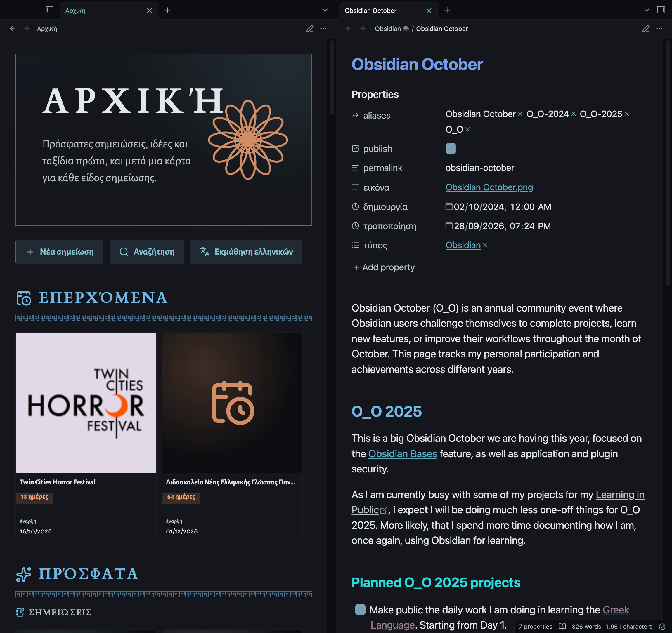Toggle the publish property checkbox
Image resolution: width=672 pixels, height=633 pixels.
click(451, 148)
